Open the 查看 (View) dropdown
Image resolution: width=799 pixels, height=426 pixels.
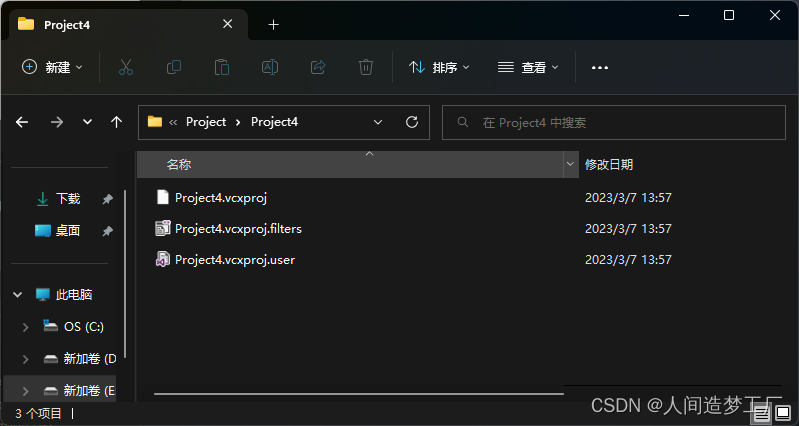528,67
